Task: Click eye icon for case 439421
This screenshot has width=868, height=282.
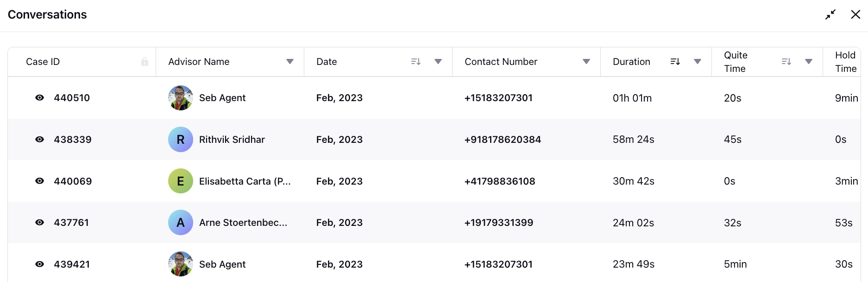Action: click(40, 264)
